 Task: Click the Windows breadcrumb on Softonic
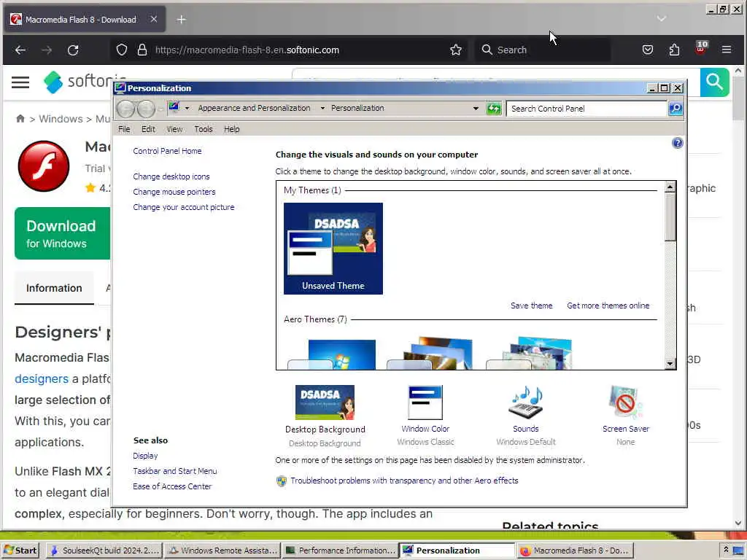[61, 119]
